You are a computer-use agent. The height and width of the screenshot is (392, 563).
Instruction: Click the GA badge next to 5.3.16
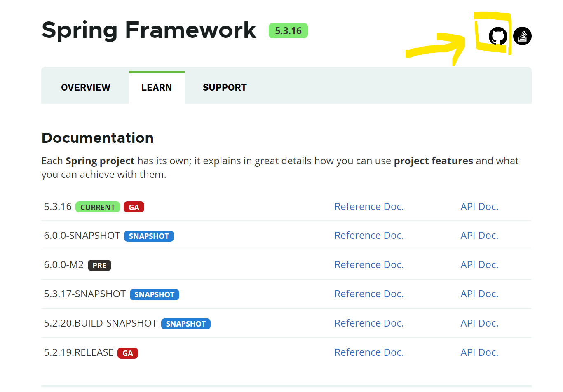tap(134, 207)
